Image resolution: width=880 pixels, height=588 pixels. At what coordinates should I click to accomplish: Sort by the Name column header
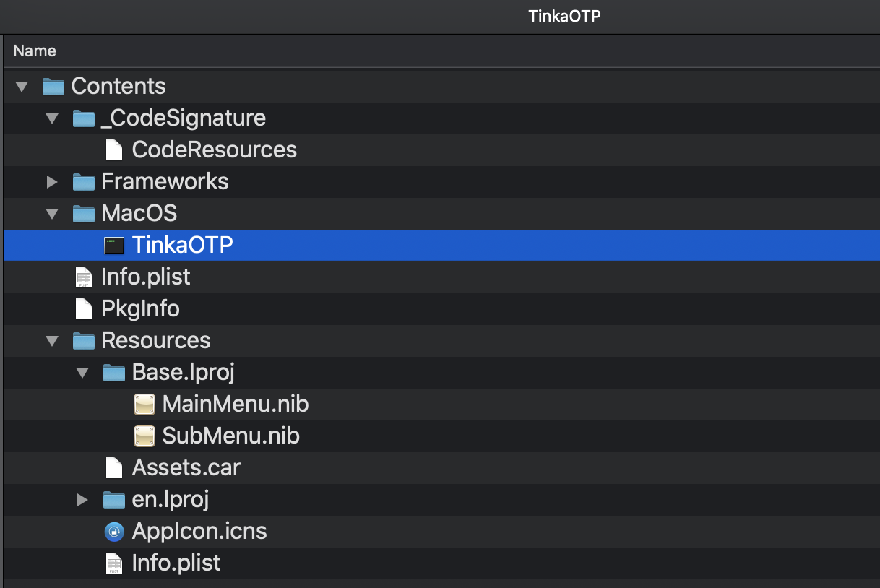pyautogui.click(x=442, y=51)
